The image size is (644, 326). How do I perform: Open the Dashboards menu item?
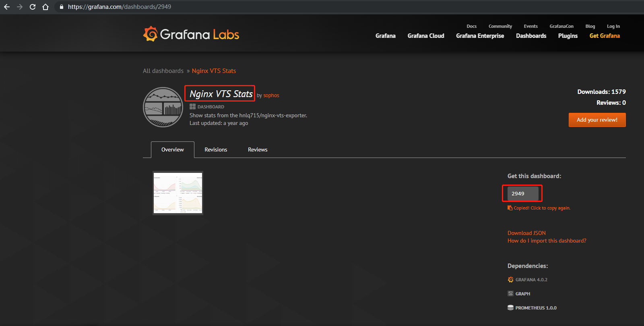pyautogui.click(x=531, y=36)
